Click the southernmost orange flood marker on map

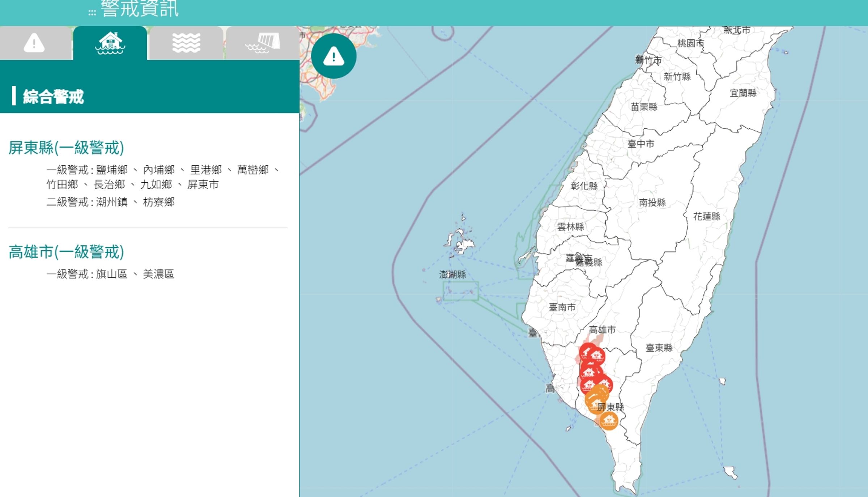pos(609,420)
